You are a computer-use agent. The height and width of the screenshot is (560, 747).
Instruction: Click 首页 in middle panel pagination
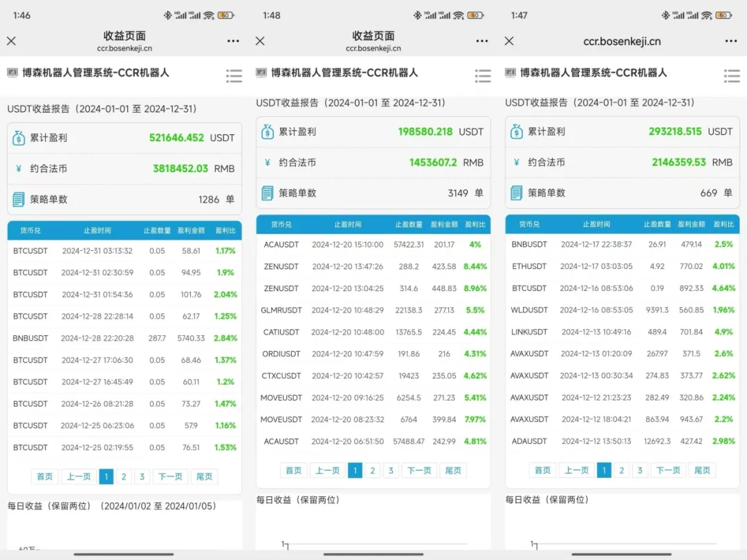(x=293, y=471)
